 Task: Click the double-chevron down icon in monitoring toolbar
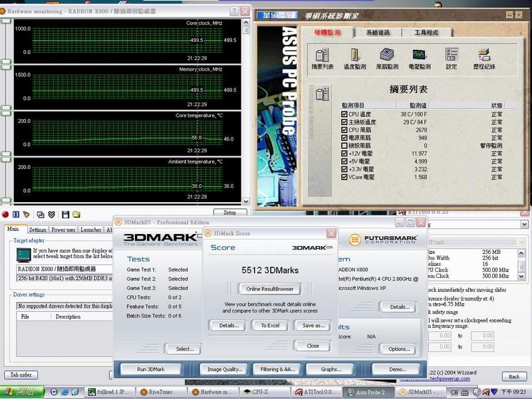51,214
